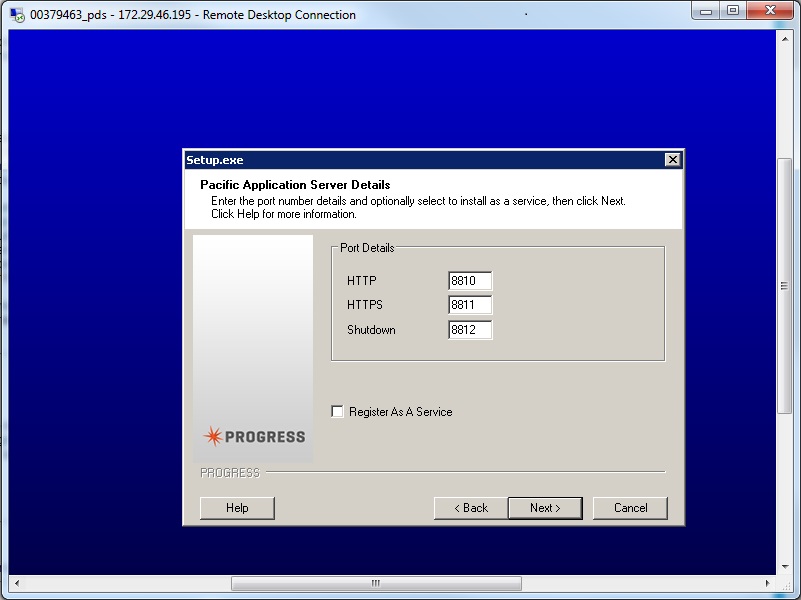Click the Setup.exe dialog title bar
Image resolution: width=801 pixels, height=600 pixels.
[x=420, y=159]
